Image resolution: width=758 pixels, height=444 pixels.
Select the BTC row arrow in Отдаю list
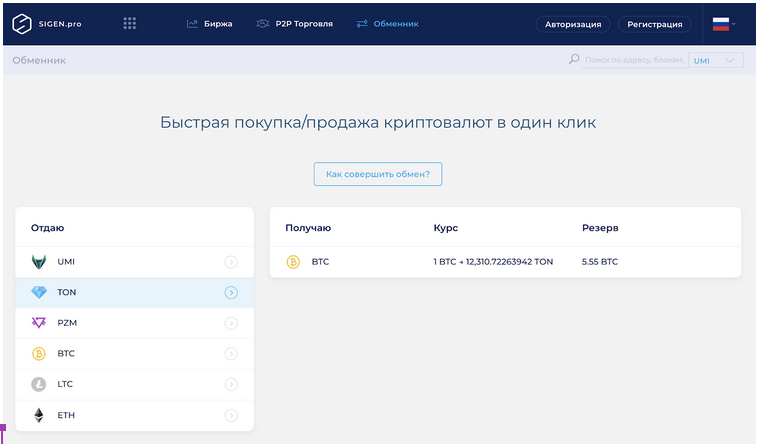pyautogui.click(x=231, y=354)
